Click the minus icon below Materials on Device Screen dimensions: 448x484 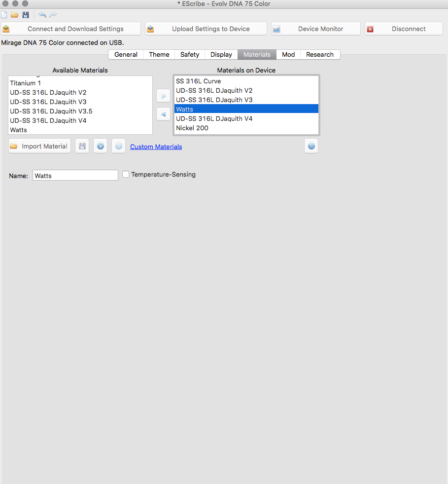click(x=311, y=146)
